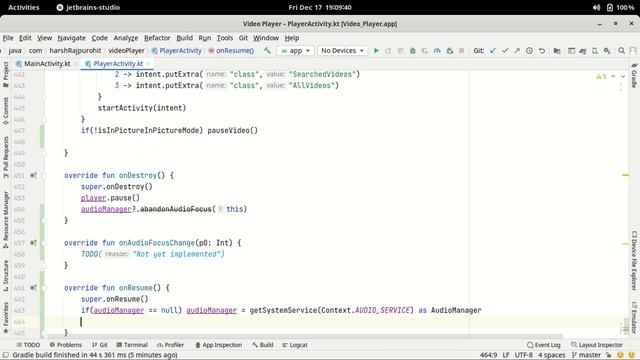Run the app with green play button

point(376,51)
